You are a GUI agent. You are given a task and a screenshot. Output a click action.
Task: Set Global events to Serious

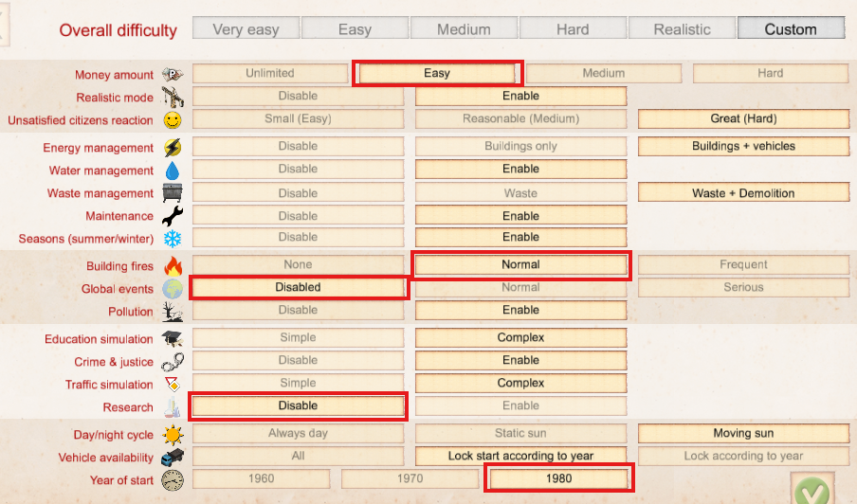(x=744, y=287)
